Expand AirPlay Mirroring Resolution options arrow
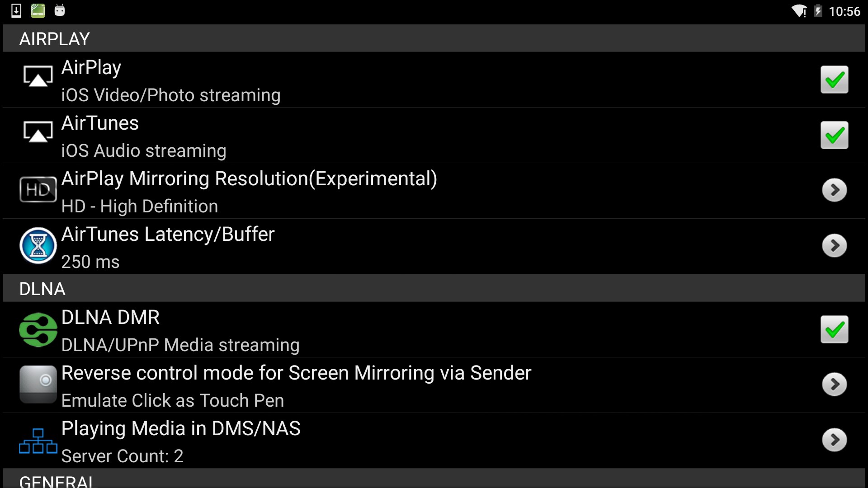 pos(834,190)
